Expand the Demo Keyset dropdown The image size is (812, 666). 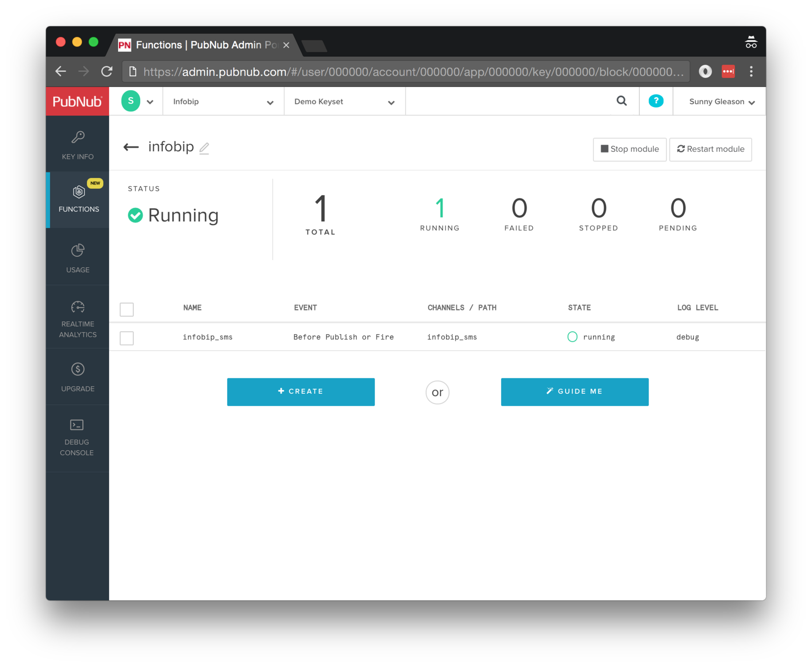(345, 102)
